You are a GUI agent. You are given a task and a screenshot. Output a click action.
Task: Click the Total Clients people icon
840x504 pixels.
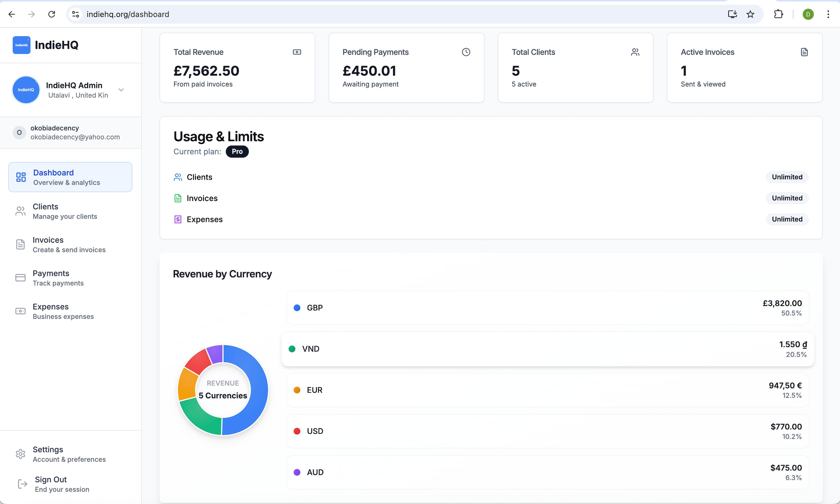[x=635, y=52]
